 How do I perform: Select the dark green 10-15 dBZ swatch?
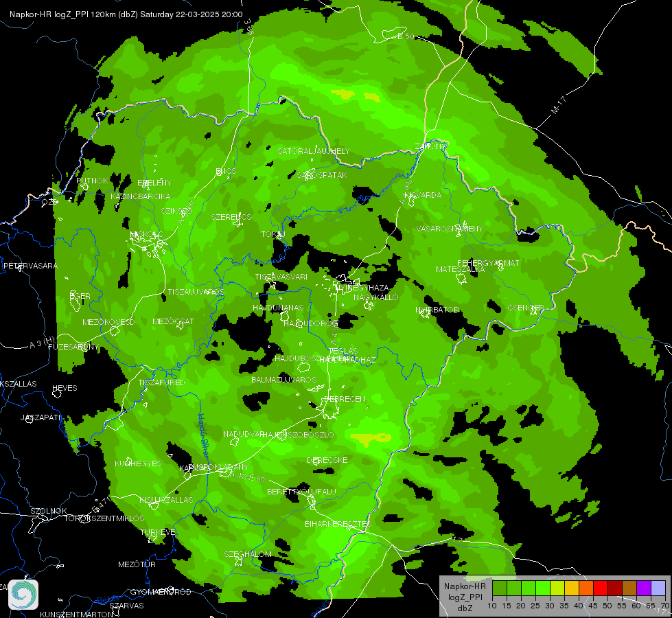tap(500, 588)
